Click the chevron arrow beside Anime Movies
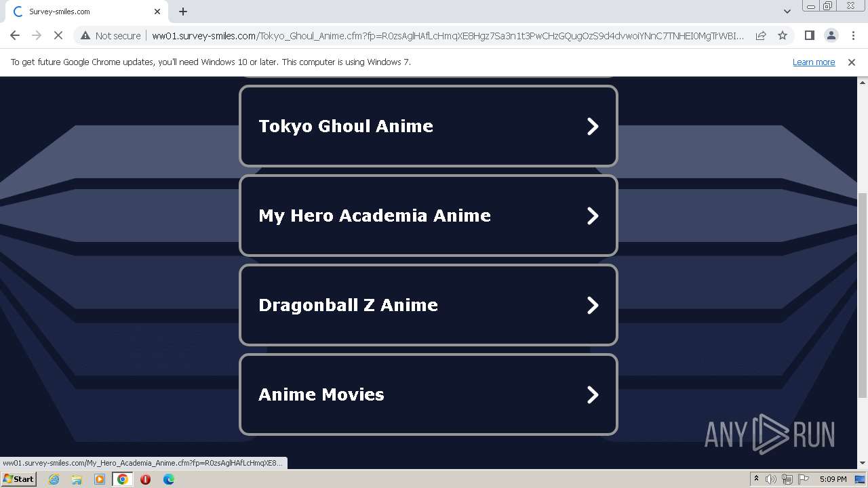Image resolution: width=868 pixels, height=488 pixels. (593, 394)
